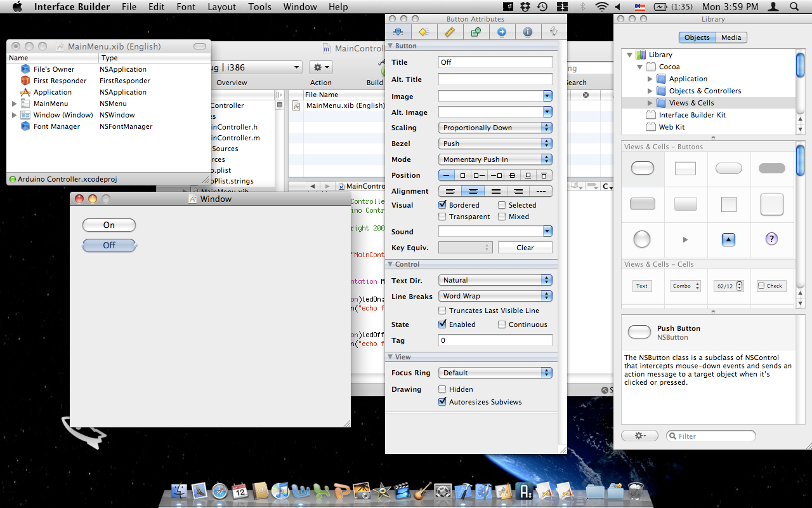
Task: Enable Truncates Last Visible Line
Action: pos(443,311)
